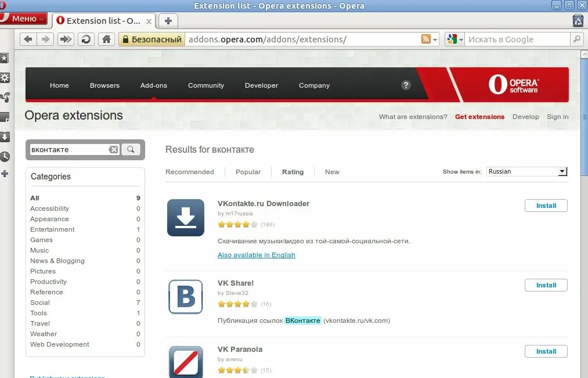
Task: Install the VK Share! extension
Action: 546,285
